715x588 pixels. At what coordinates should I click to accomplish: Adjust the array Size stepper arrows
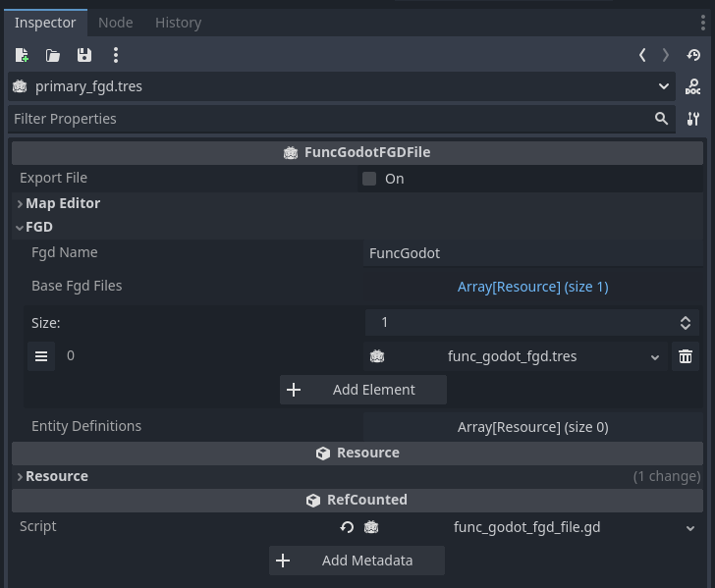[686, 323]
